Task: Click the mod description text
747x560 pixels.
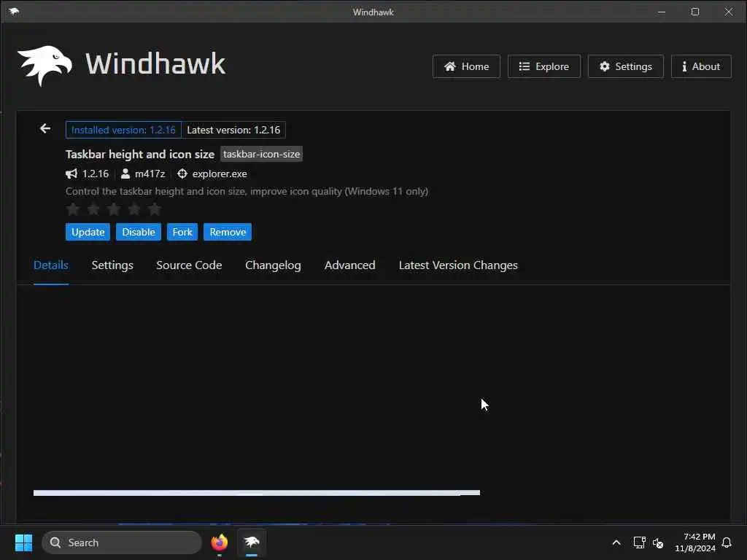Action: click(x=247, y=192)
